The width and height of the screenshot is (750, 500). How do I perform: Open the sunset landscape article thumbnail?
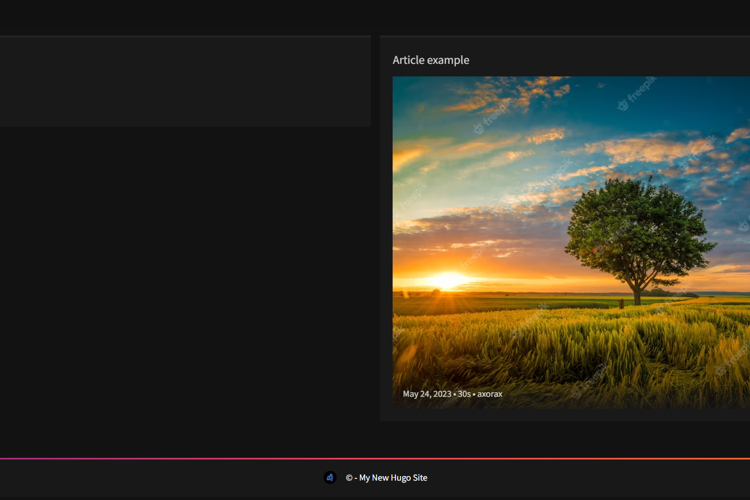pos(570,240)
